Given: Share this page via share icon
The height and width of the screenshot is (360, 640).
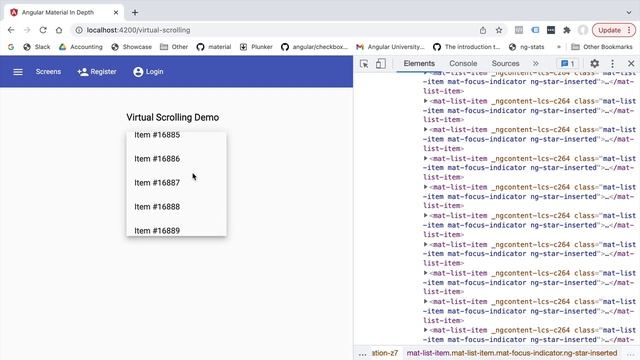Looking at the screenshot, I should [483, 30].
